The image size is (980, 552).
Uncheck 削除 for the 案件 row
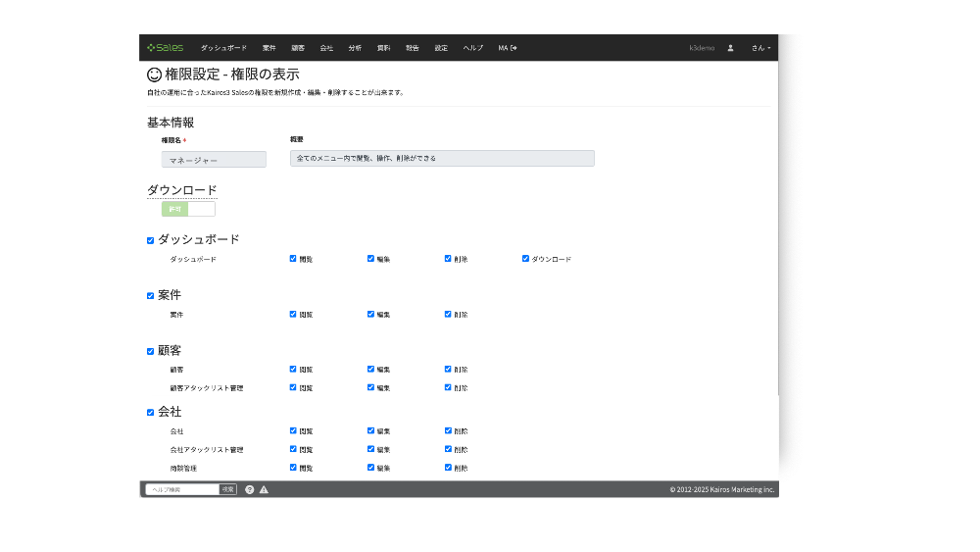pos(448,315)
